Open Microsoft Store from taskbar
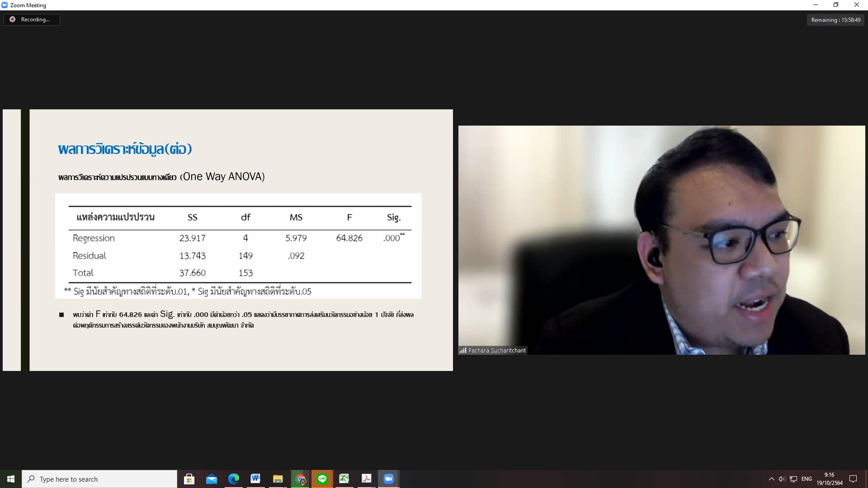Image resolution: width=868 pixels, height=488 pixels. coord(189,479)
